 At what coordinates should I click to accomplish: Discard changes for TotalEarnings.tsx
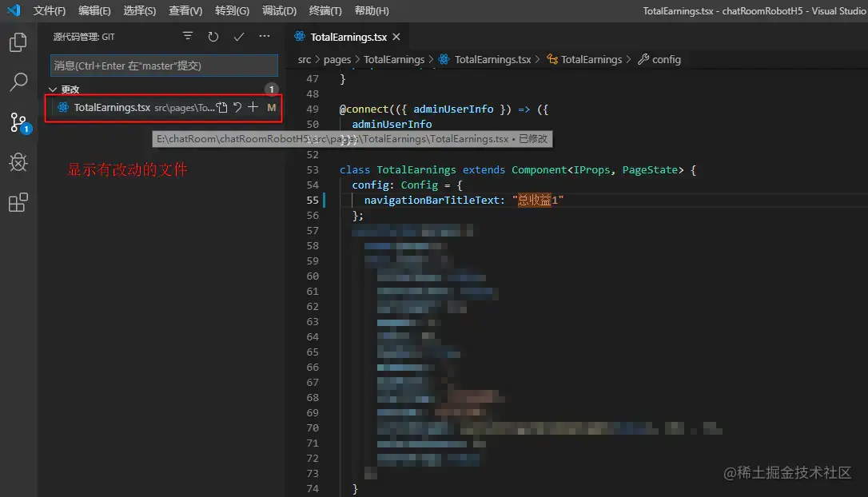click(x=237, y=107)
